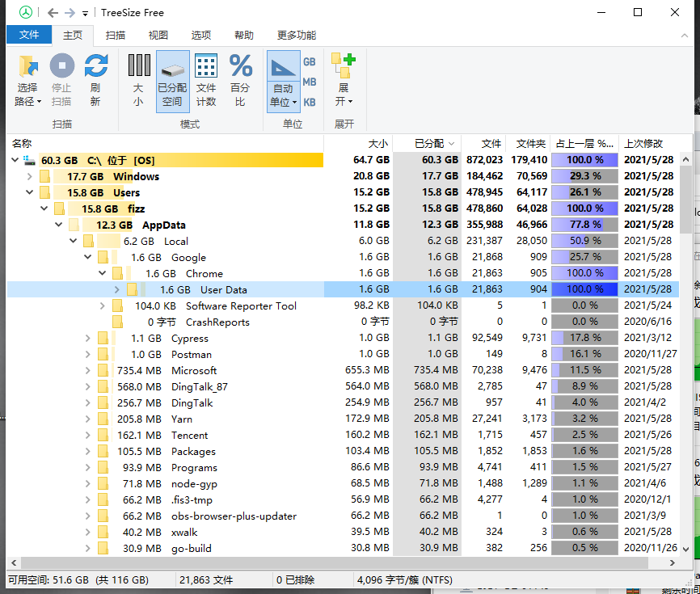700x594 pixels.
Task: Click the Windows folder icon
Action: (x=44, y=176)
